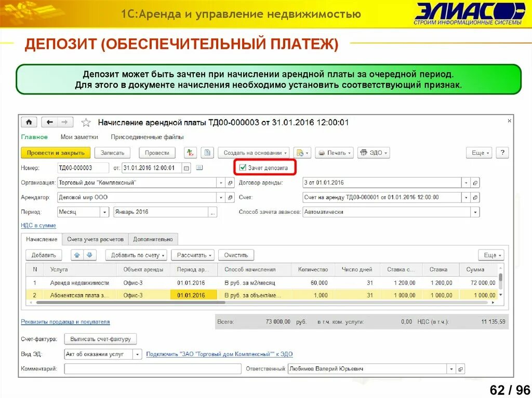Click the small list icon after date
The image size is (532, 398).
199,168
